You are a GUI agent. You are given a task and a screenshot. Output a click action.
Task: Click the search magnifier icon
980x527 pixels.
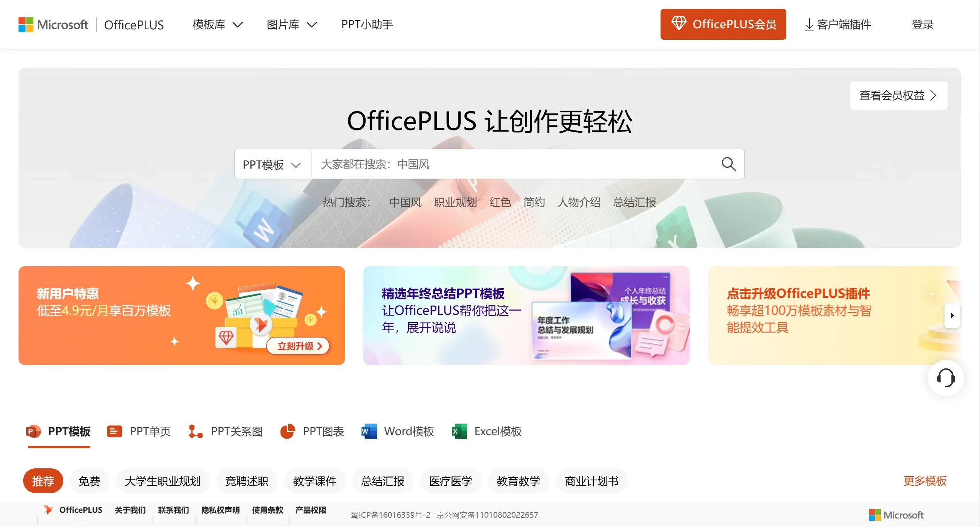tap(728, 164)
